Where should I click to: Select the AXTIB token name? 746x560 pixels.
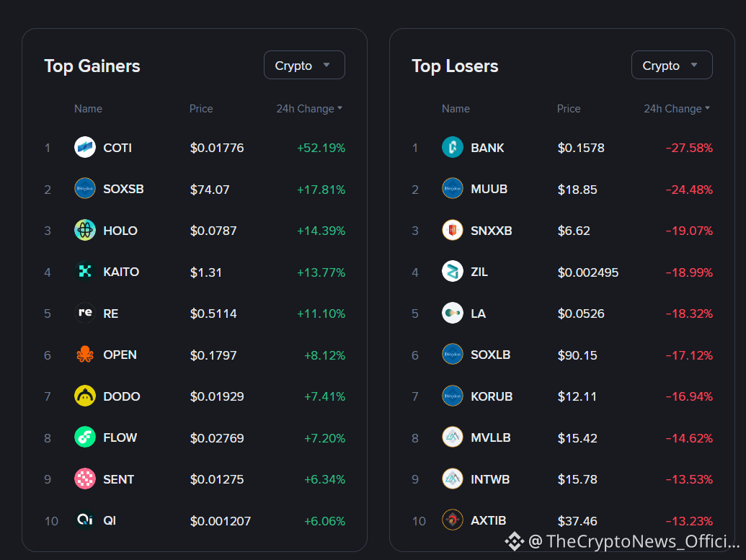(489, 520)
